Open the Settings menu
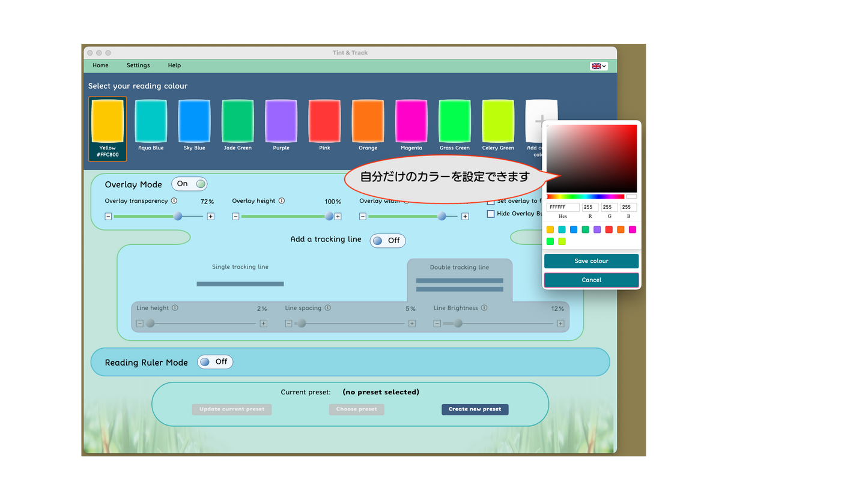The width and height of the screenshot is (868, 488). [138, 65]
